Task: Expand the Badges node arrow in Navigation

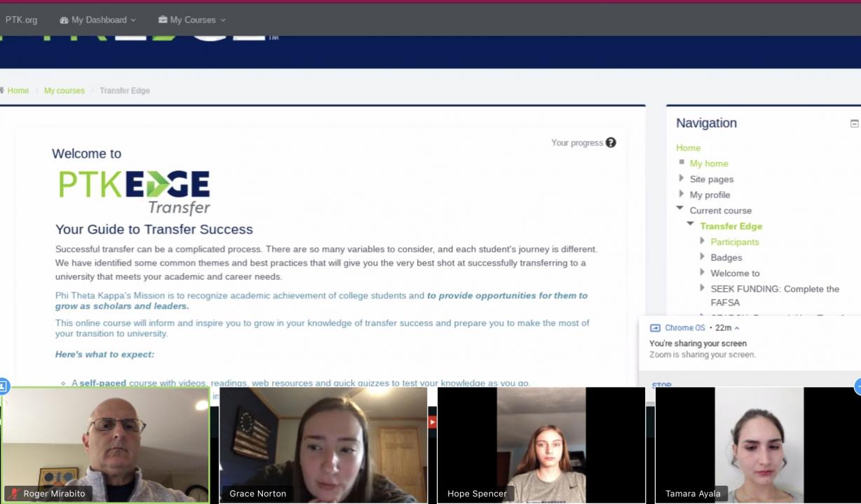Action: (x=702, y=257)
